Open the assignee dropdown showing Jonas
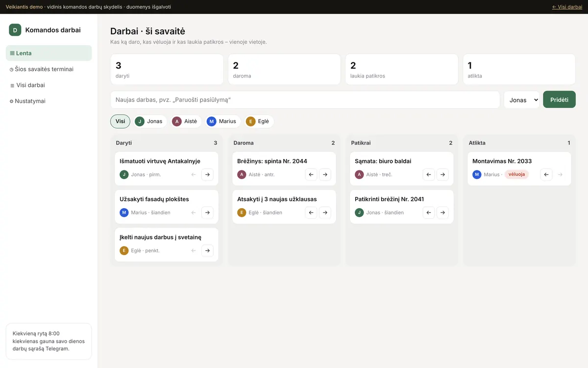The image size is (588, 368). (522, 100)
